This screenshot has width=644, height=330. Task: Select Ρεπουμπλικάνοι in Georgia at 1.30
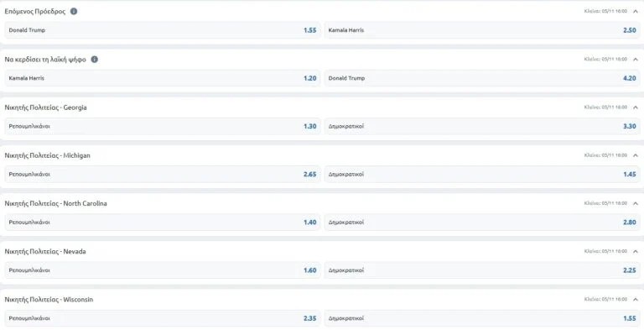pos(162,126)
